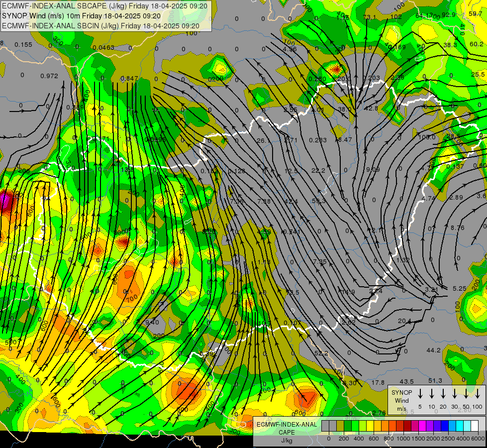Viewport: 487px width, 448px height.
Task: Click the 'J/kg' unit label in the legend
Action: 287,440
